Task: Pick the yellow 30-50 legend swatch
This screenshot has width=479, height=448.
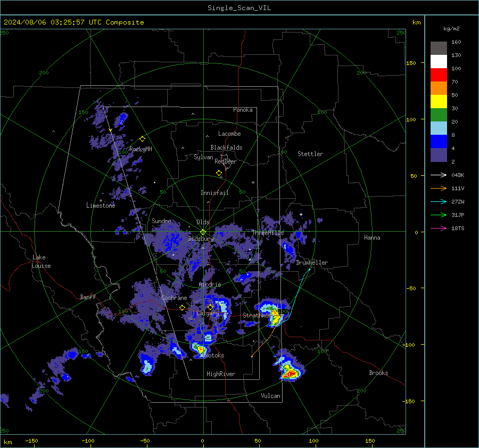Action: pos(439,102)
